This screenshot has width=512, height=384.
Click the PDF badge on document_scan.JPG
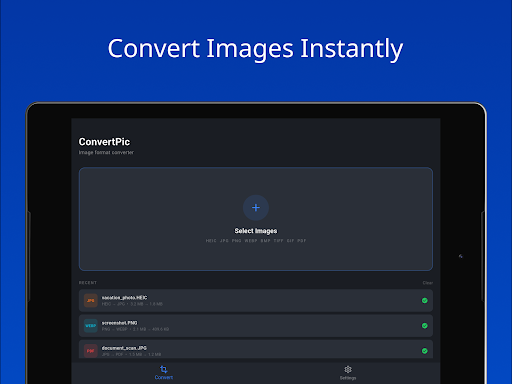(x=90, y=351)
